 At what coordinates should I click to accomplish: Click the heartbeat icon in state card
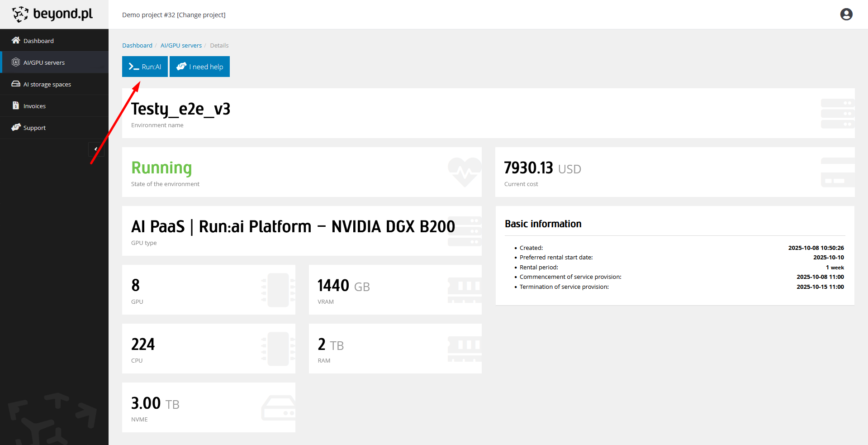[465, 172]
